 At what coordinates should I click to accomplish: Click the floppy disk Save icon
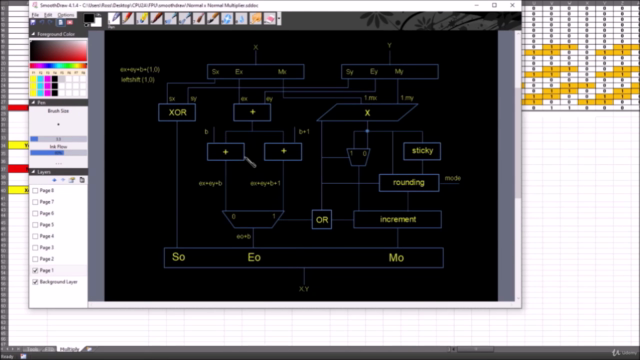[x=33, y=23]
